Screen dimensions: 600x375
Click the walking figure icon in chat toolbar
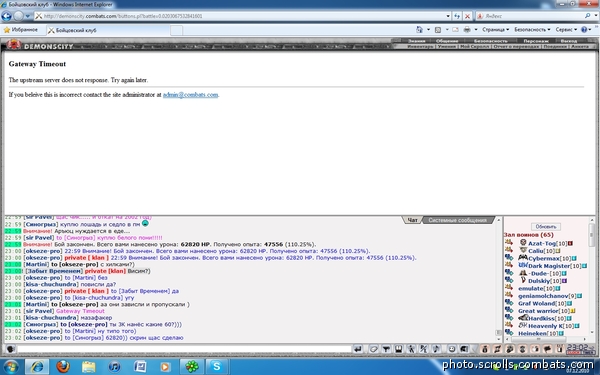click(x=411, y=349)
